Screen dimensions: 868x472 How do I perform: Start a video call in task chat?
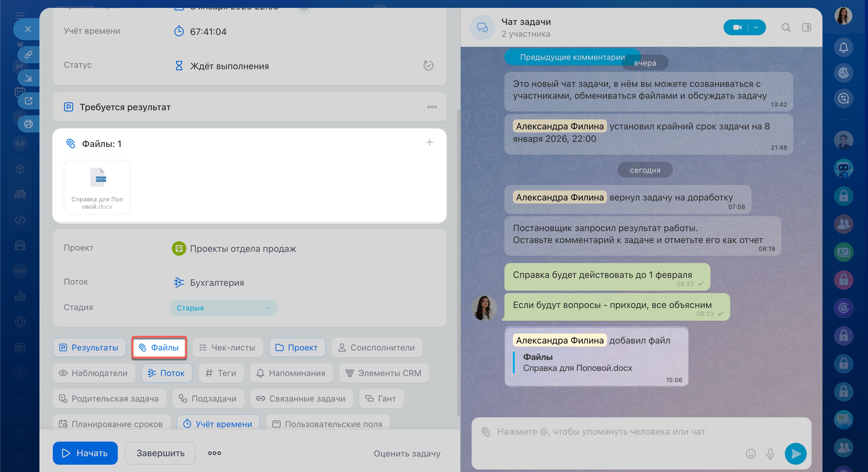pyautogui.click(x=737, y=27)
